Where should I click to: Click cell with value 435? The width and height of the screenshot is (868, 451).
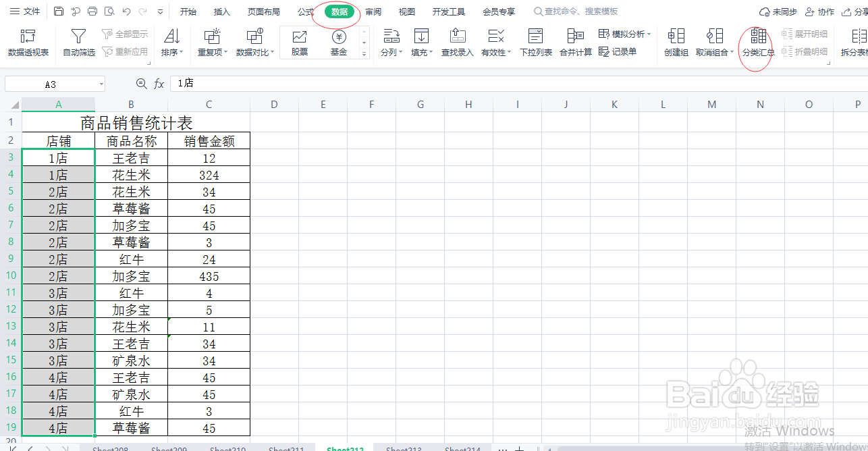pos(209,276)
